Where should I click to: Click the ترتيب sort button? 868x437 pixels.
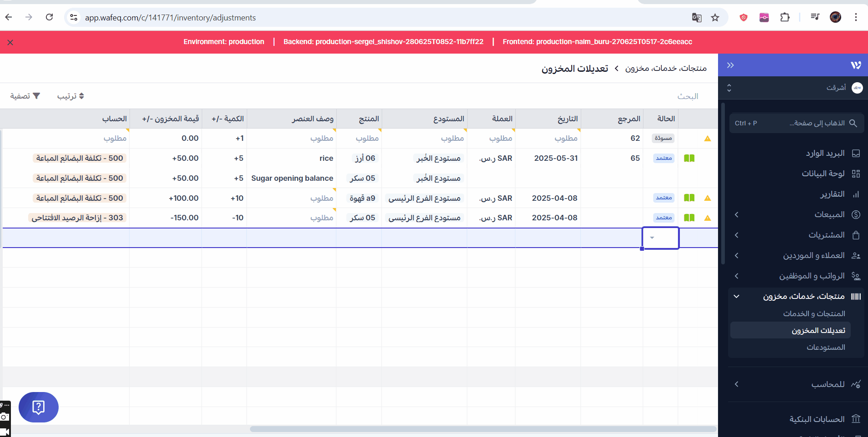[x=70, y=96]
